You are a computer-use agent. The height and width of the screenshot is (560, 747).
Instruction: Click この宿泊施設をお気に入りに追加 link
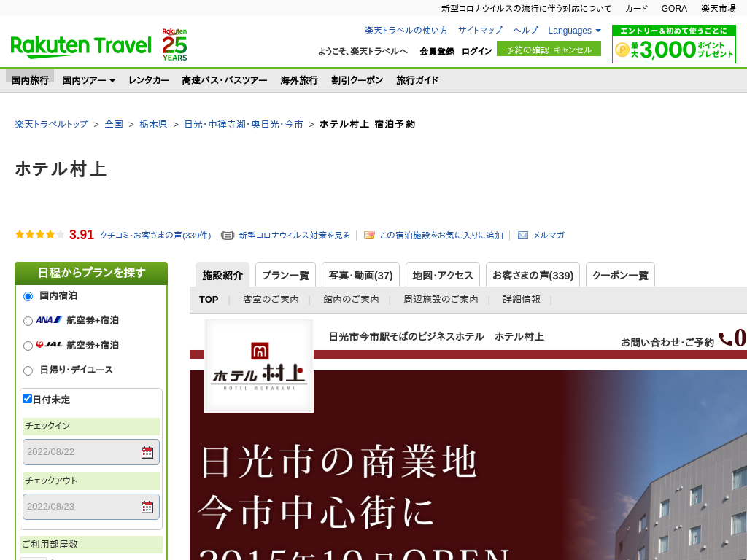point(441,236)
